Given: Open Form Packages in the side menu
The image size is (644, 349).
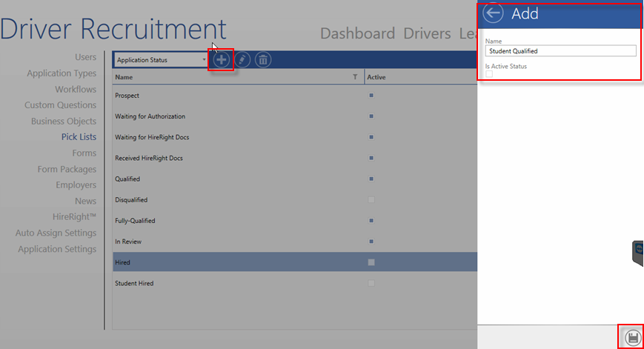Looking at the screenshot, I should pyautogui.click(x=67, y=169).
